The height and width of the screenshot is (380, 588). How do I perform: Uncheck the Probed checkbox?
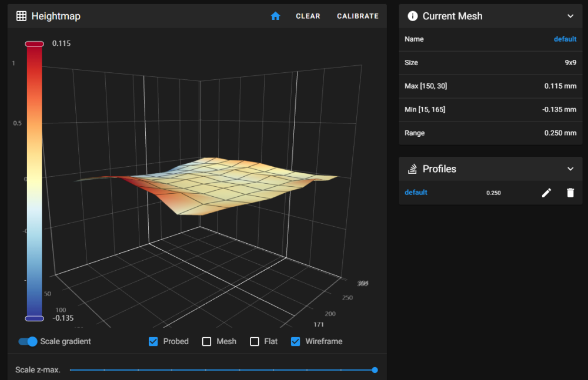(x=153, y=341)
